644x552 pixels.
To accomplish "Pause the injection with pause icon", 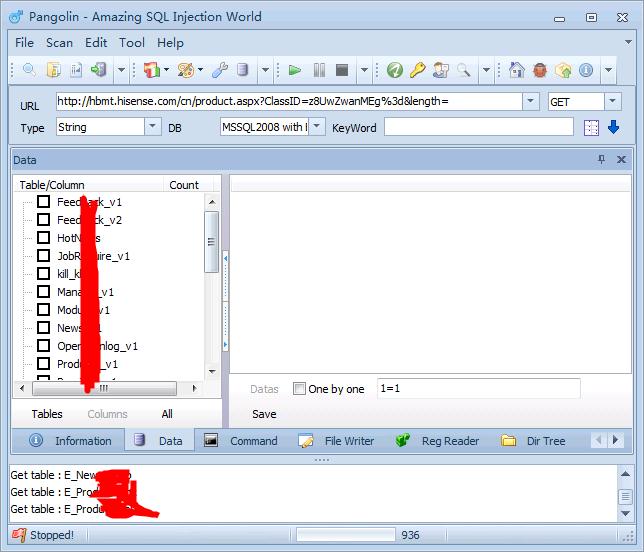I will 319,70.
